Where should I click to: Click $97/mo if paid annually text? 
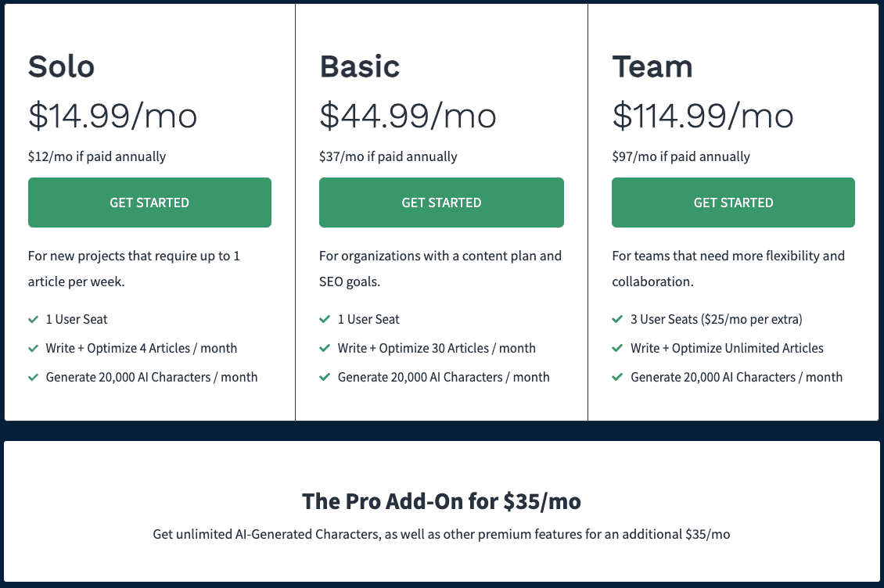[681, 156]
